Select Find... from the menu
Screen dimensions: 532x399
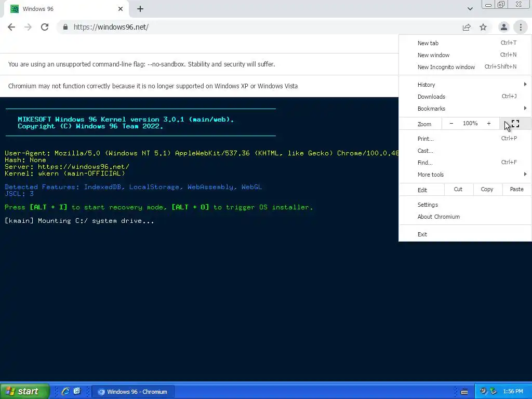click(x=465, y=163)
